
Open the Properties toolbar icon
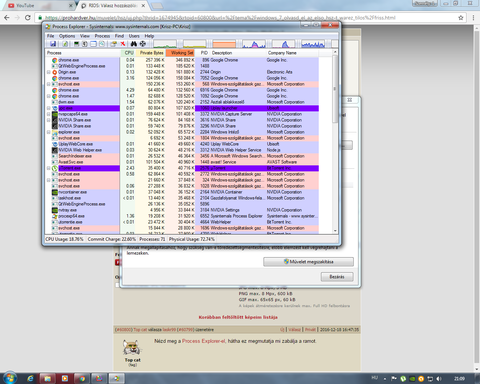tap(114, 44)
